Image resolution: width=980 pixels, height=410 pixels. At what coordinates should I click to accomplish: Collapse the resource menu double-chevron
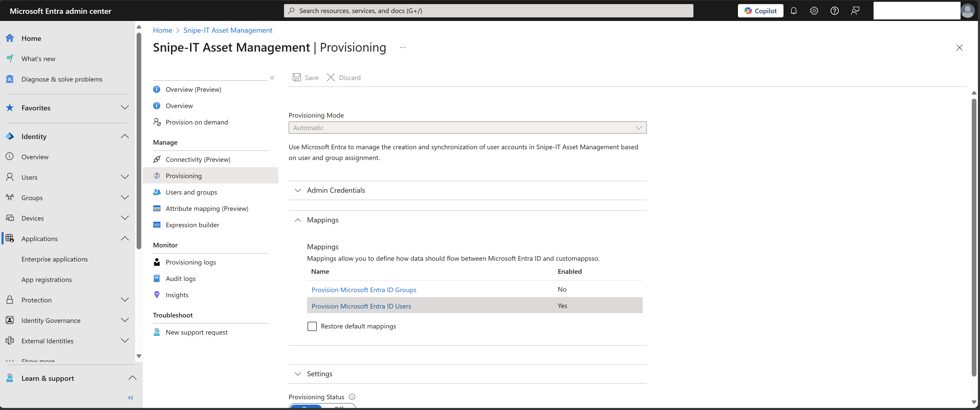coord(272,77)
